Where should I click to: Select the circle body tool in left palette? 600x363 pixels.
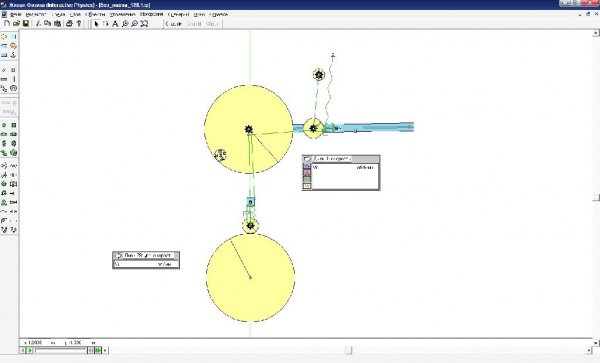click(4, 37)
